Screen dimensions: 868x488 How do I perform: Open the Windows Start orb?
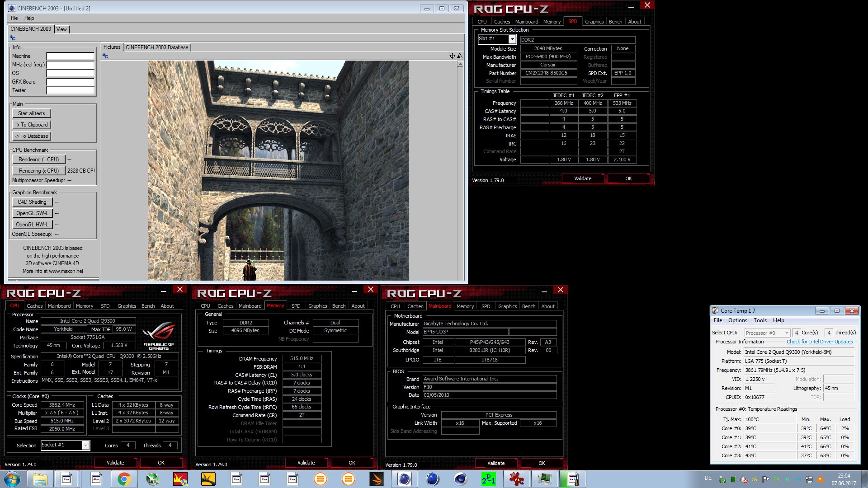[x=12, y=479]
